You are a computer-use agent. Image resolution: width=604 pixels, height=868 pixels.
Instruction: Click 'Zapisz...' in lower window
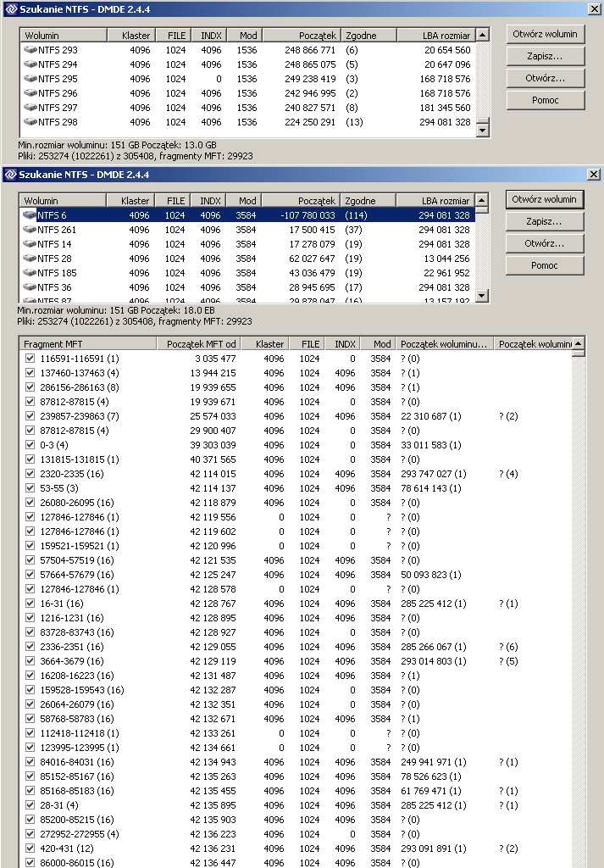click(544, 221)
